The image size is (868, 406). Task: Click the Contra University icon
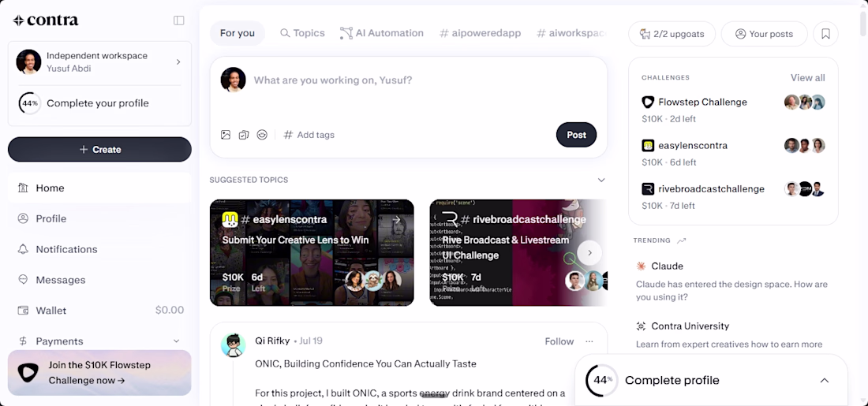641,326
